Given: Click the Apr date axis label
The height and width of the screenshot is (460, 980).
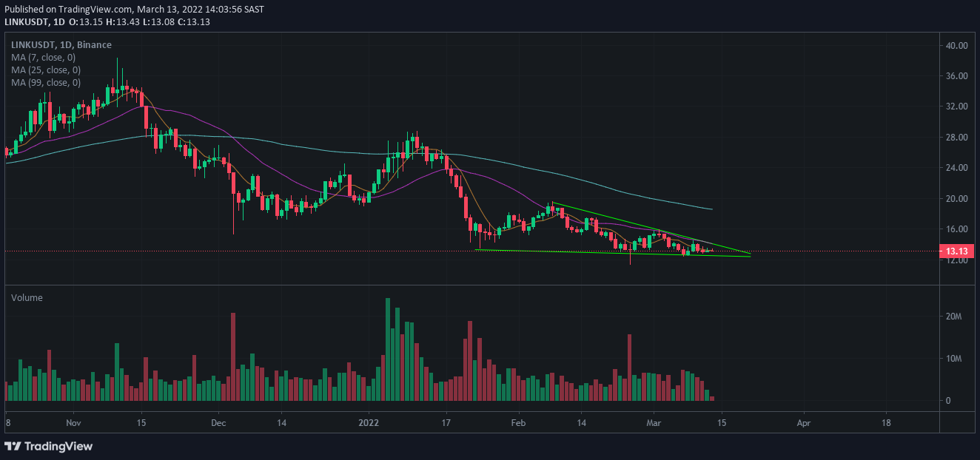Looking at the screenshot, I should (x=804, y=423).
